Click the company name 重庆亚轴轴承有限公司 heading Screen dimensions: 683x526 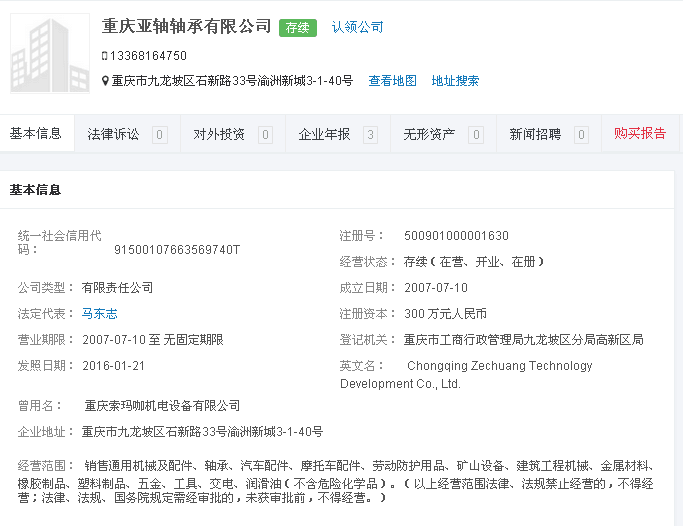tap(186, 26)
